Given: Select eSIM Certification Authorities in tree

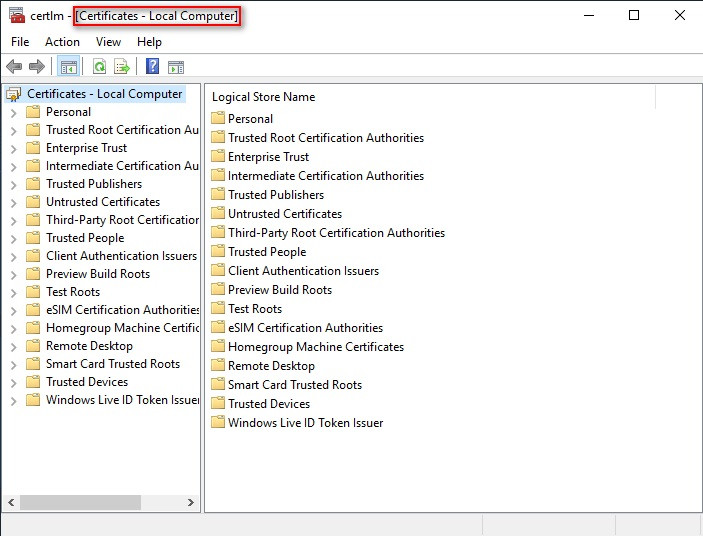Looking at the screenshot, I should pyautogui.click(x=122, y=310).
